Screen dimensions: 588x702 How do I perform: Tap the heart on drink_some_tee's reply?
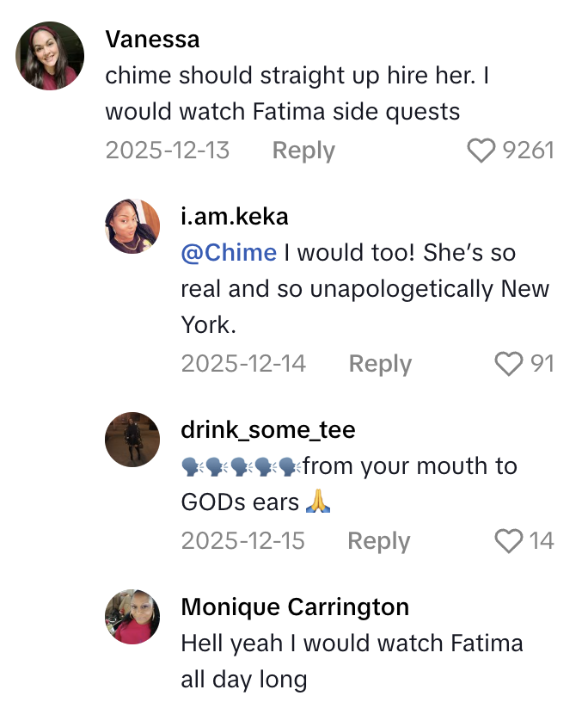[510, 541]
